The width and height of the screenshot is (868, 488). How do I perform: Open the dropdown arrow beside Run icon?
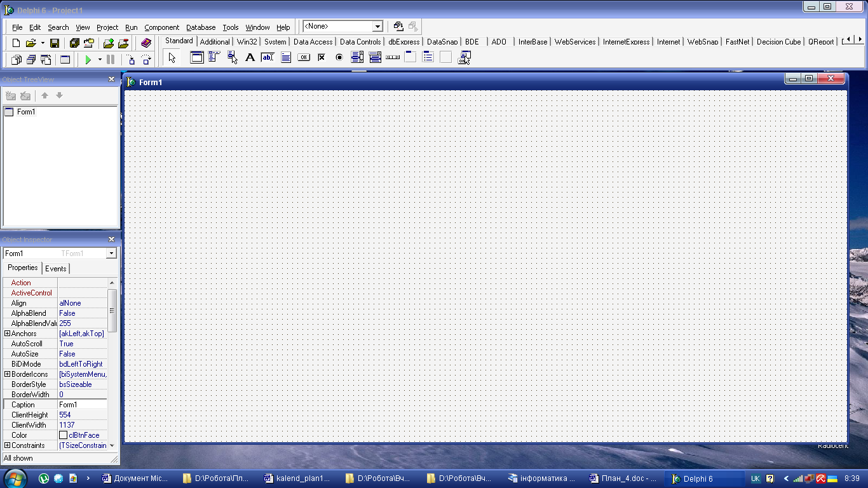click(x=100, y=60)
